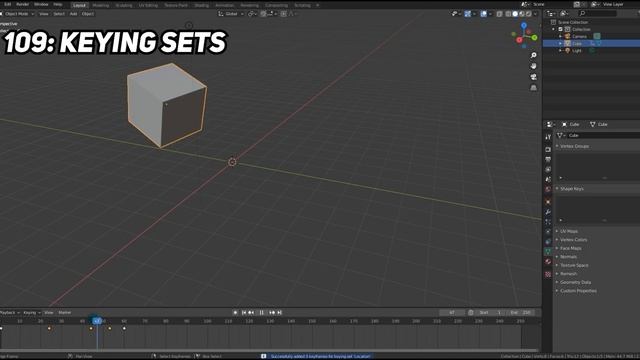Click the outliner search field
This screenshot has height=360, width=640.
click(x=598, y=13)
